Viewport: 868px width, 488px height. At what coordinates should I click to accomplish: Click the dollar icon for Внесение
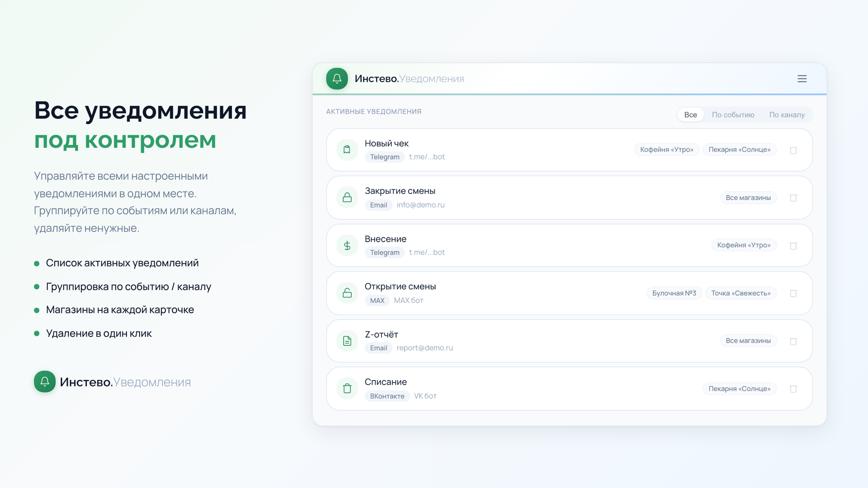(x=347, y=245)
